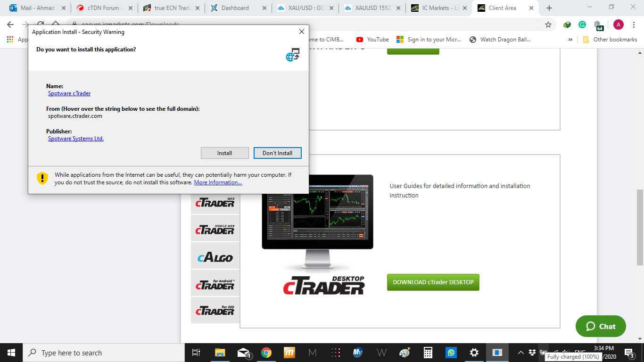Bookmark this page with the star icon

click(548, 25)
